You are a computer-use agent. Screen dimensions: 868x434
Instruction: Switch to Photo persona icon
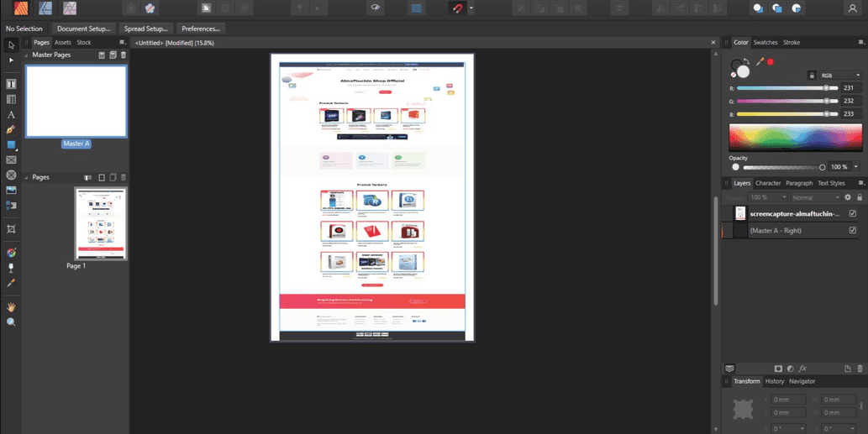click(70, 8)
